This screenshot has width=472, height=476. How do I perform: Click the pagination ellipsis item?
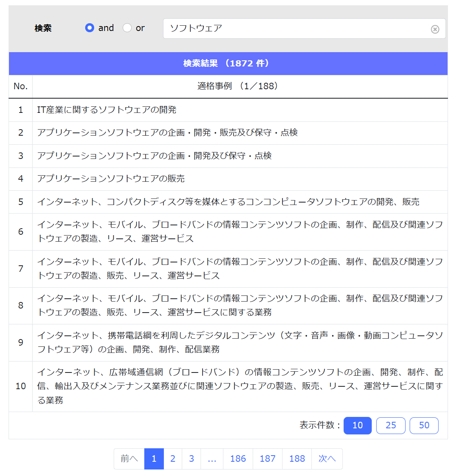[x=212, y=458]
